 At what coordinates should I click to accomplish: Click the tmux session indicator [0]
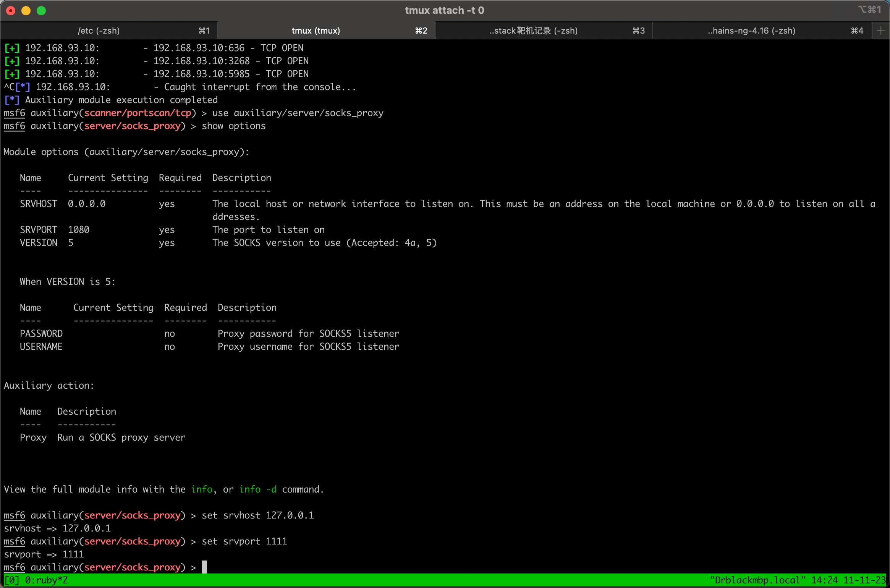[x=12, y=580]
